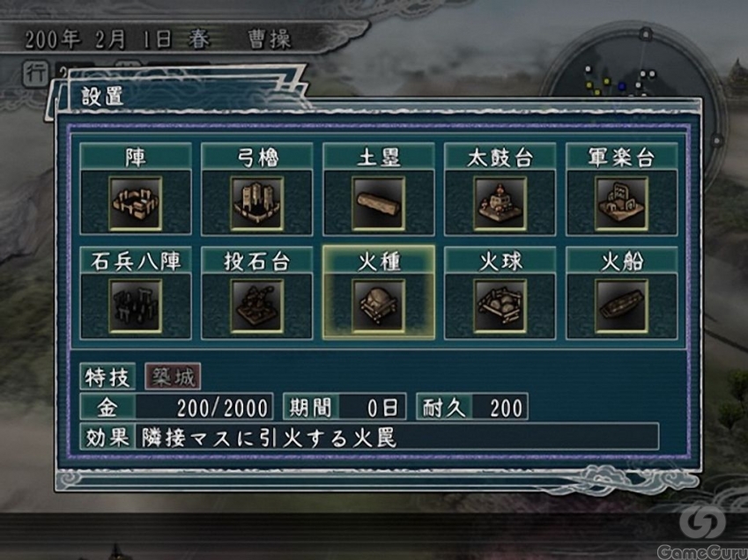The height and width of the screenshot is (560, 748).
Task: Choose the 弓櫓 archer tower icon
Action: pyautogui.click(x=256, y=204)
